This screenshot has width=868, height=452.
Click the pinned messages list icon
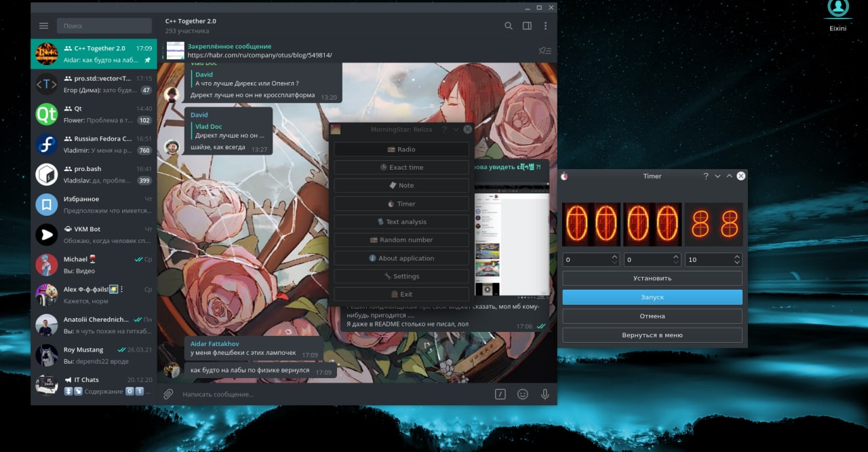coord(545,50)
